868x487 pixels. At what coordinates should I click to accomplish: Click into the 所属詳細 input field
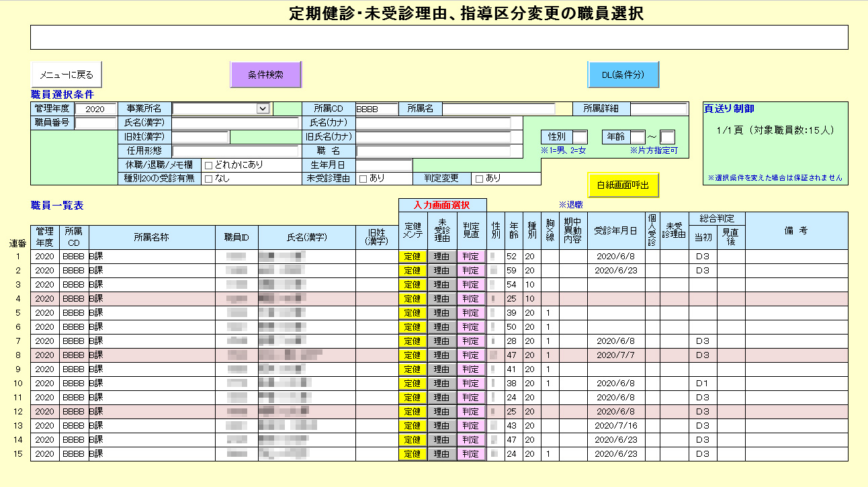tap(659, 109)
